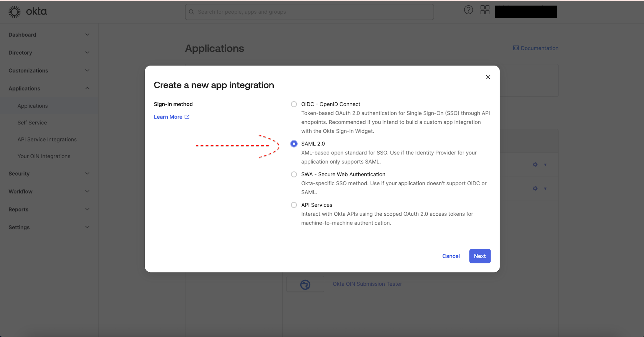
Task: Click the Next button
Action: (x=480, y=256)
